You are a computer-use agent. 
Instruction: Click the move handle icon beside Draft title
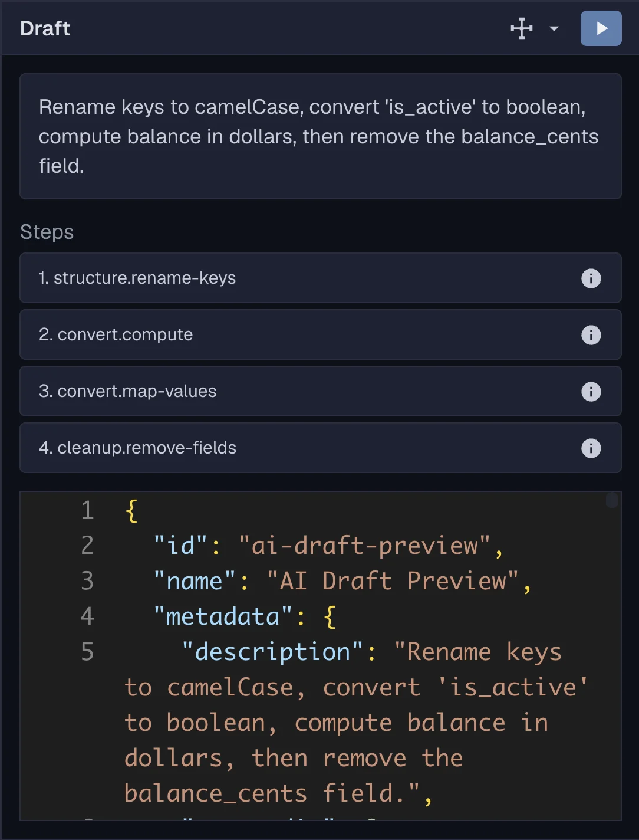(521, 28)
